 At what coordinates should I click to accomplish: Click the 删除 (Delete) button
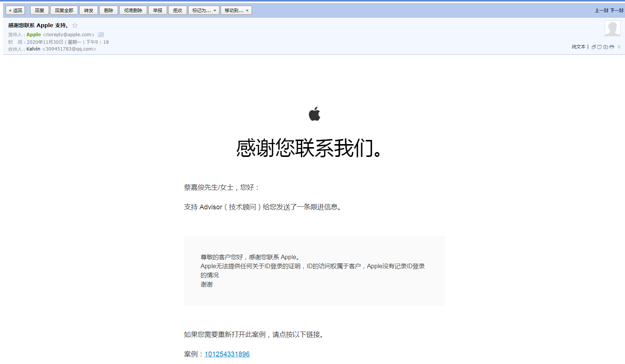[109, 11]
